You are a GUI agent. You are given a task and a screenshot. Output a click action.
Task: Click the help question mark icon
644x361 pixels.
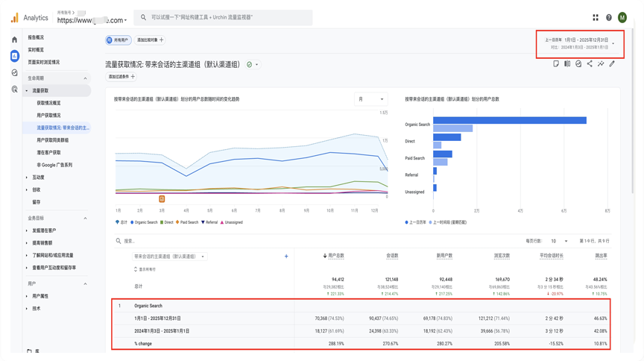(x=608, y=17)
